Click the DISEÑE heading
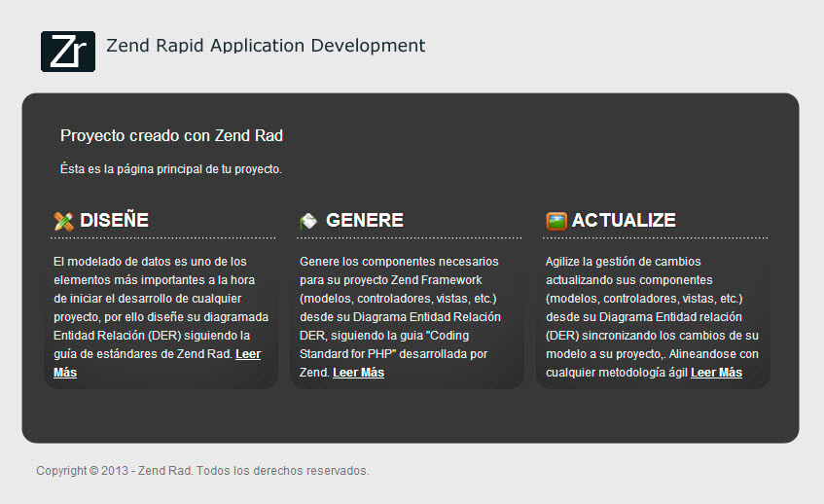Screen dimensions: 824x504 114,220
